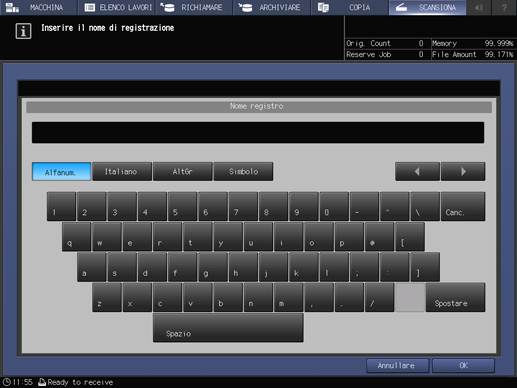This screenshot has height=388, width=517.
Task: Switch to the ARCHIVIARE tab
Action: pos(272,7)
